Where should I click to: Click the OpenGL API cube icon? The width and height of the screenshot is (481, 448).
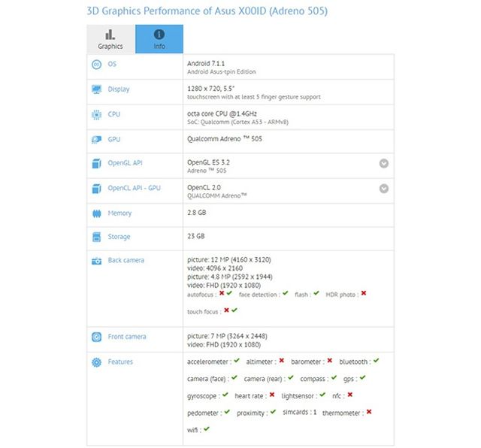[x=97, y=164]
